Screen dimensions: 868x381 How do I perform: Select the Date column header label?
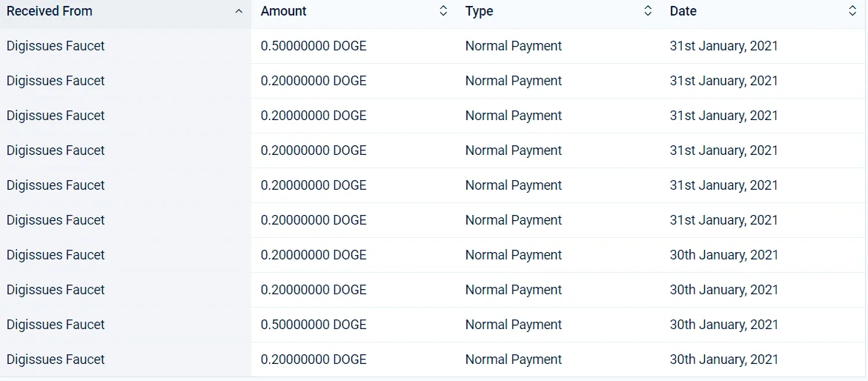pyautogui.click(x=683, y=11)
